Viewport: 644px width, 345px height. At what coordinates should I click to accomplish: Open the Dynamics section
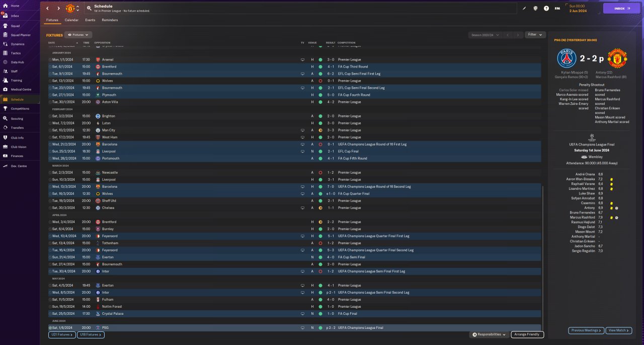(x=18, y=44)
